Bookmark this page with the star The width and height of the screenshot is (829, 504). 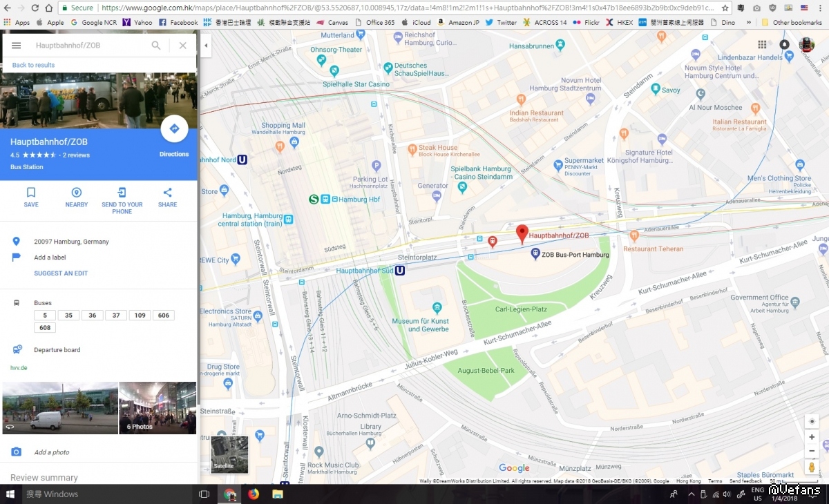click(x=725, y=8)
